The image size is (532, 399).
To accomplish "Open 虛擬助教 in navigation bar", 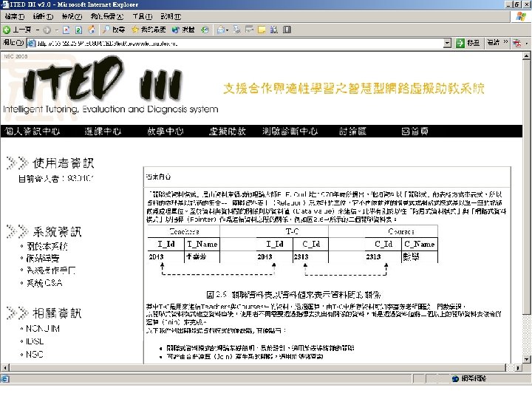I will coord(228,132).
